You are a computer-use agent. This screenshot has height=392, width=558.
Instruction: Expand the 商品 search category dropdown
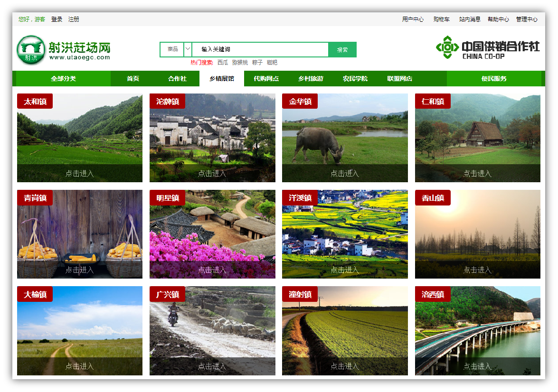point(188,49)
